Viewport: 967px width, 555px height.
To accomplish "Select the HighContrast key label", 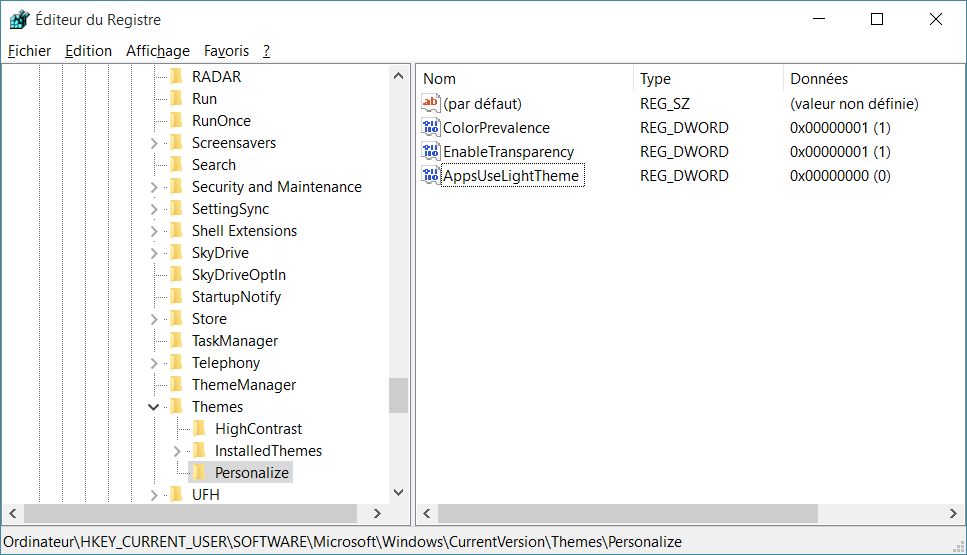I will click(x=258, y=429).
